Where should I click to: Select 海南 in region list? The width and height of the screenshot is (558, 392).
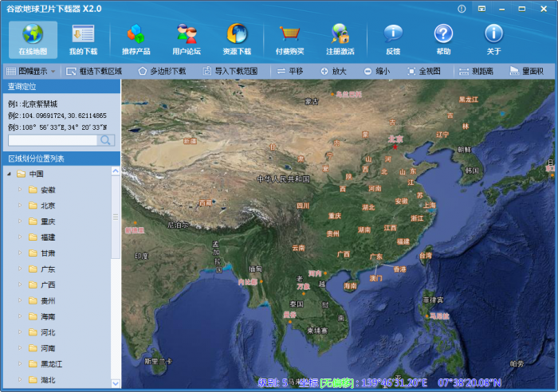(48, 316)
